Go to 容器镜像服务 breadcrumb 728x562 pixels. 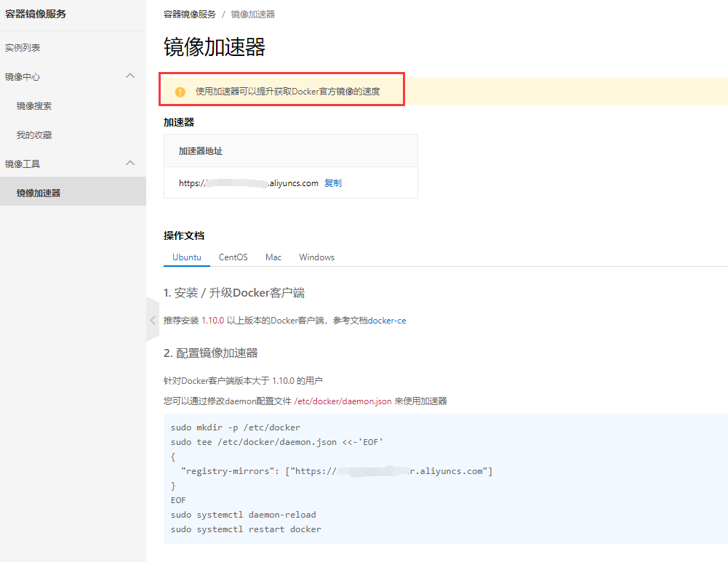pyautogui.click(x=190, y=15)
